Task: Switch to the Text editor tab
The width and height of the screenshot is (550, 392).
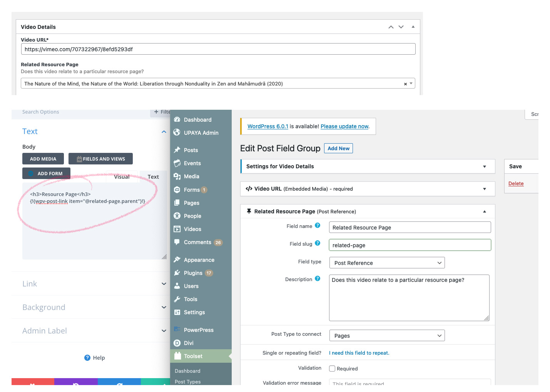Action: (153, 177)
